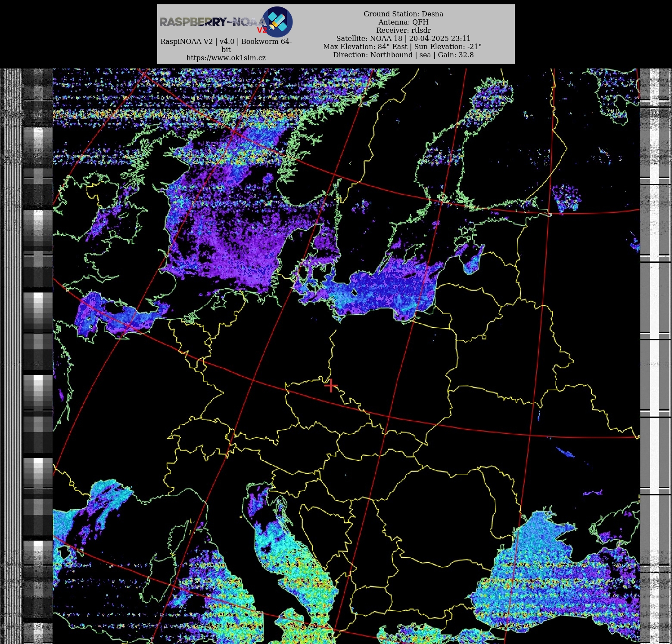Select the 'Max Elevation: 84° East' line
Screen dimensions: 672x644
402,47
